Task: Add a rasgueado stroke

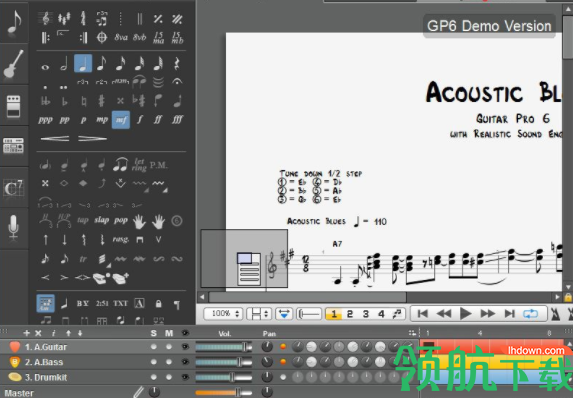Action: pos(121,240)
